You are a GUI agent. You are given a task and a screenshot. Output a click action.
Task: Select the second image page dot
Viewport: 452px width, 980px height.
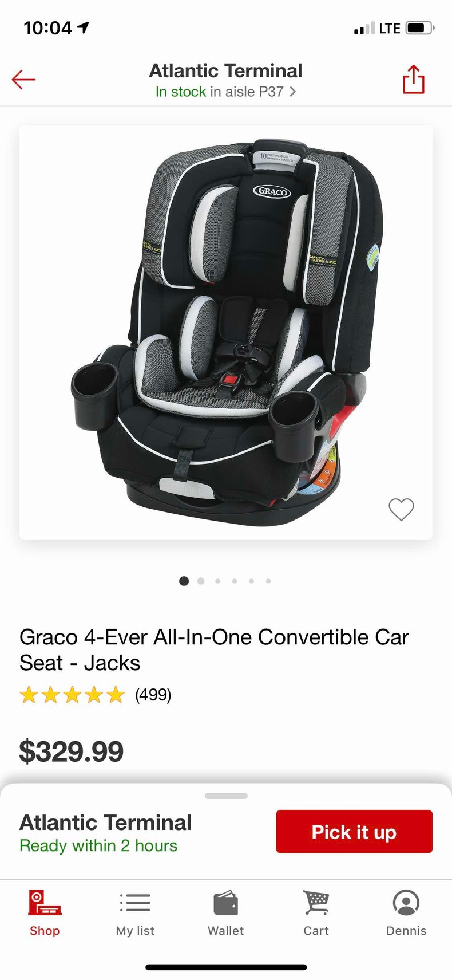pos(201,581)
